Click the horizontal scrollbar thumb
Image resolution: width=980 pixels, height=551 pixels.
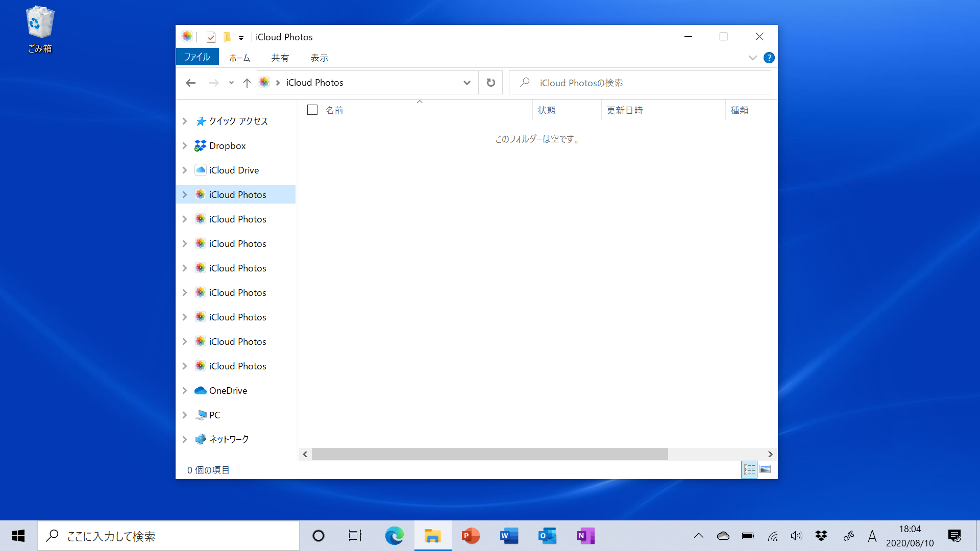[x=490, y=454]
